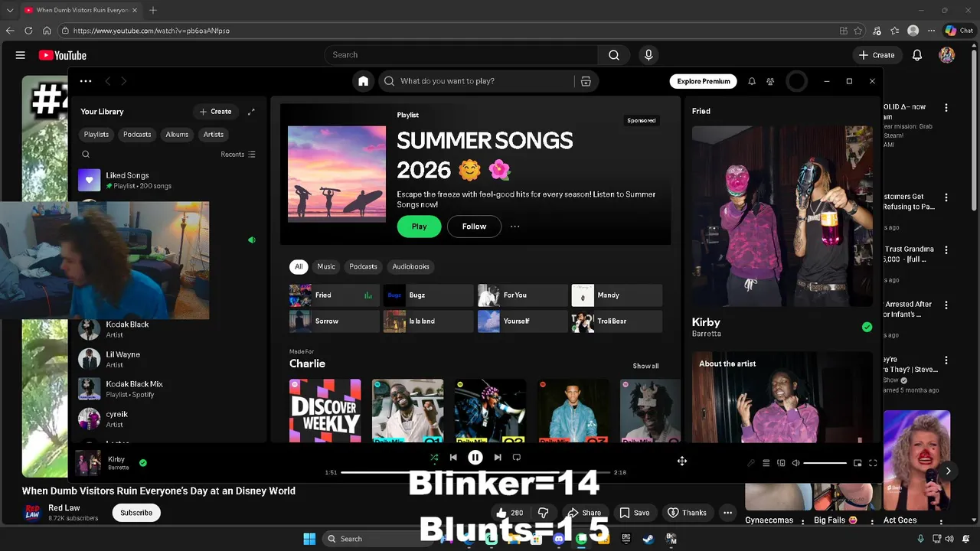Open the Recents sort dropdown in Your Library
This screenshot has height=551, width=980.
pyautogui.click(x=238, y=154)
